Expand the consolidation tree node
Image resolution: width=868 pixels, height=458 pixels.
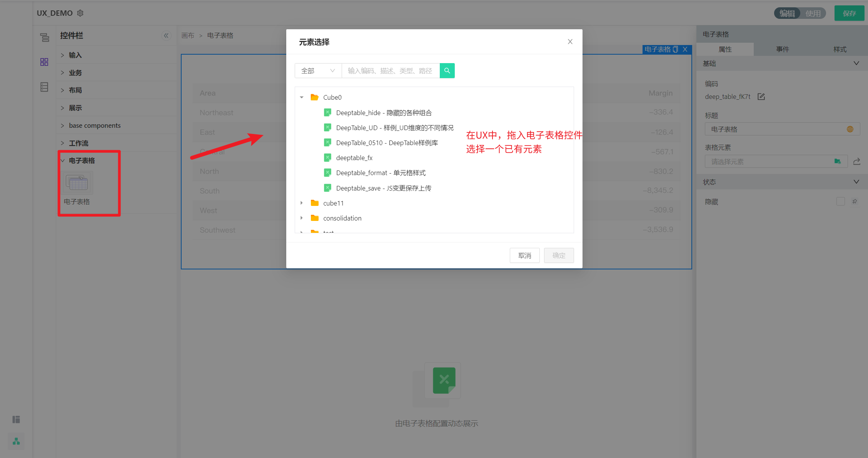tap(302, 218)
